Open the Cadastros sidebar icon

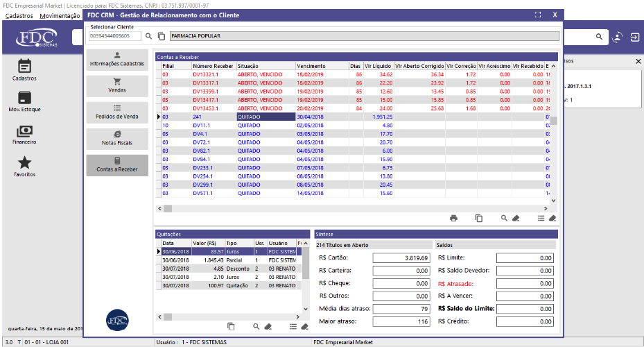click(24, 69)
